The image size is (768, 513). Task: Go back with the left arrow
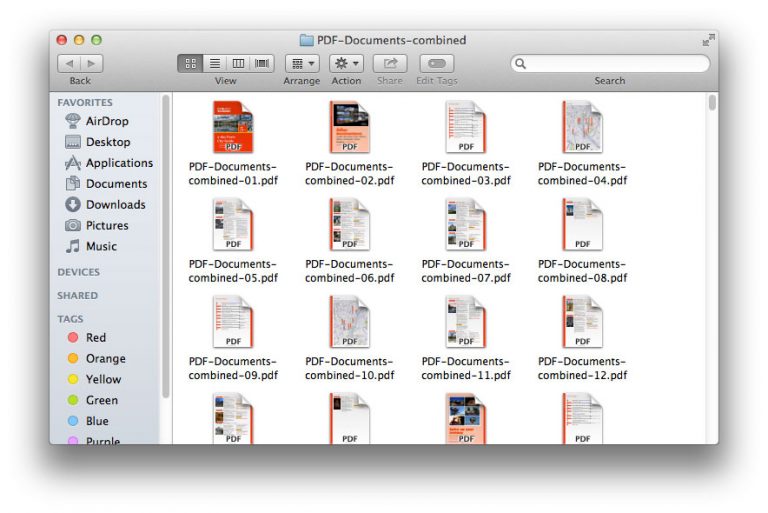(69, 63)
